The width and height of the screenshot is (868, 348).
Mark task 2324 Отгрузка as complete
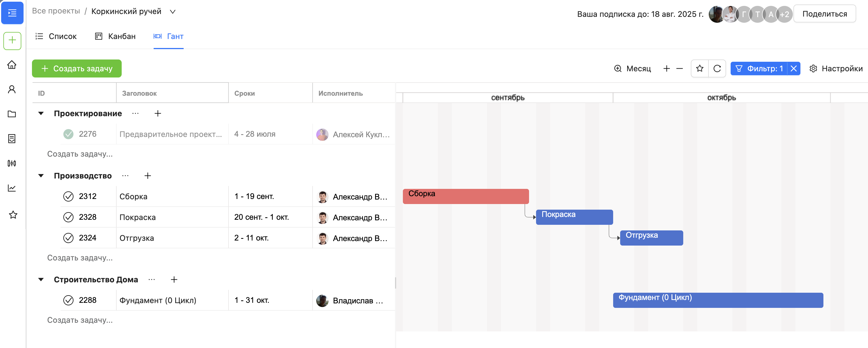(68, 238)
